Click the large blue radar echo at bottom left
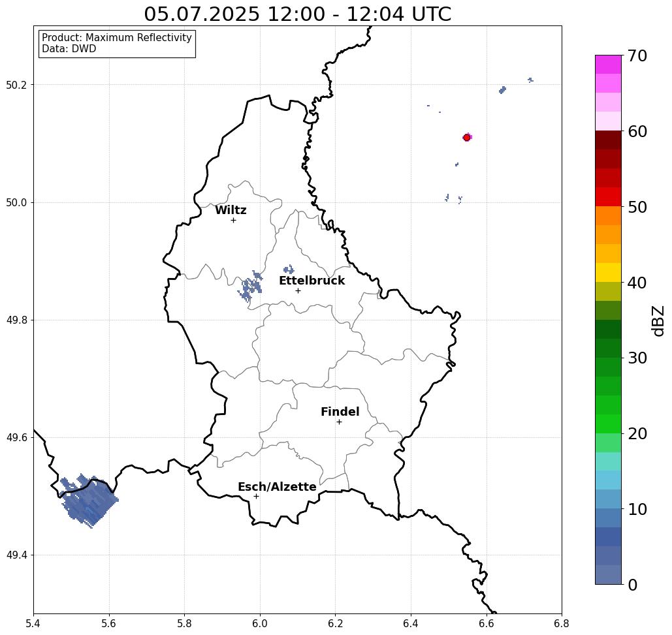The width and height of the screenshot is (672, 635). pyautogui.click(x=89, y=501)
